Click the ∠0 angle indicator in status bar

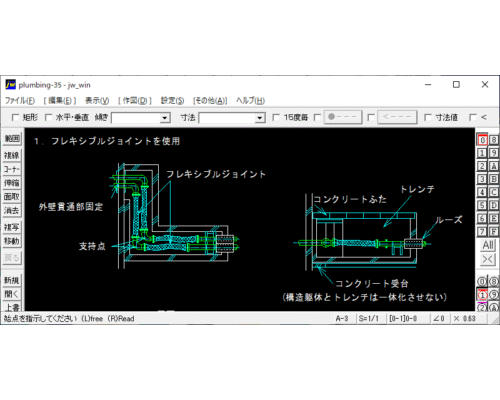point(439,319)
